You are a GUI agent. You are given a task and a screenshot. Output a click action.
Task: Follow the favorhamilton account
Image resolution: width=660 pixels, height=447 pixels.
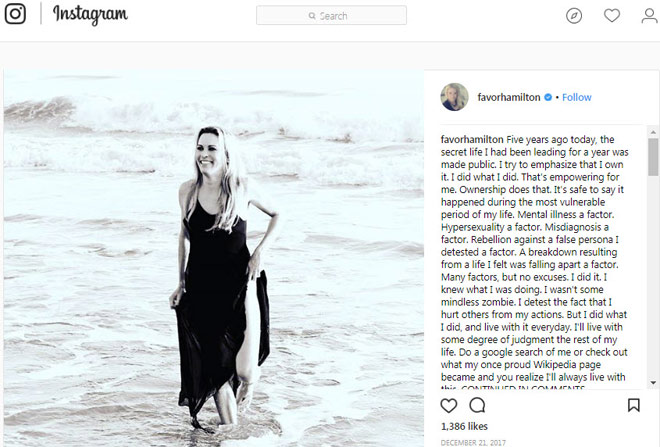point(576,98)
